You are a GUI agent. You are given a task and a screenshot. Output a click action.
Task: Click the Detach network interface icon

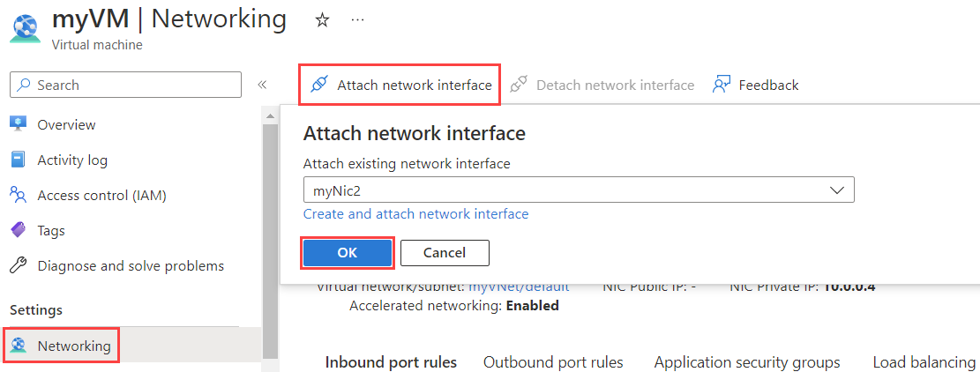(519, 86)
